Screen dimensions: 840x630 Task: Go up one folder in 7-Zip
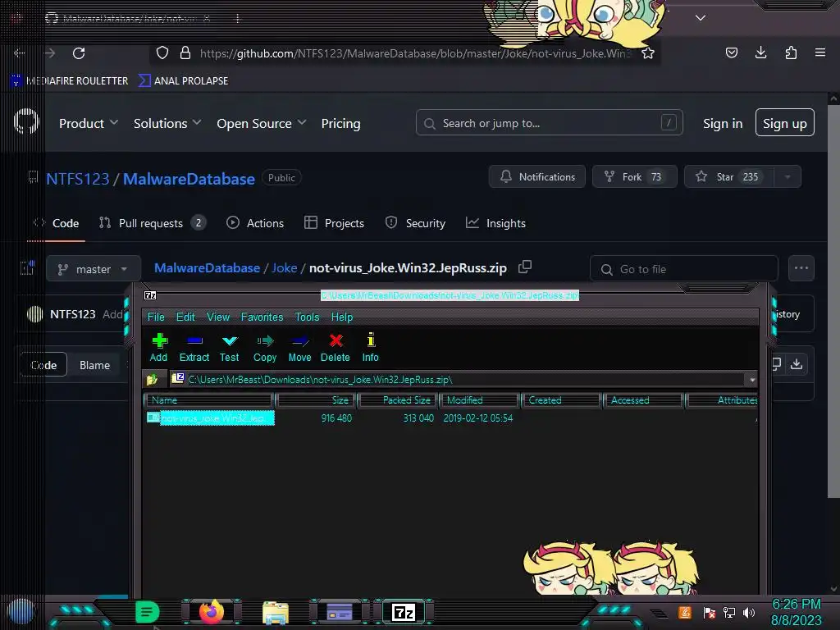pyautogui.click(x=152, y=379)
